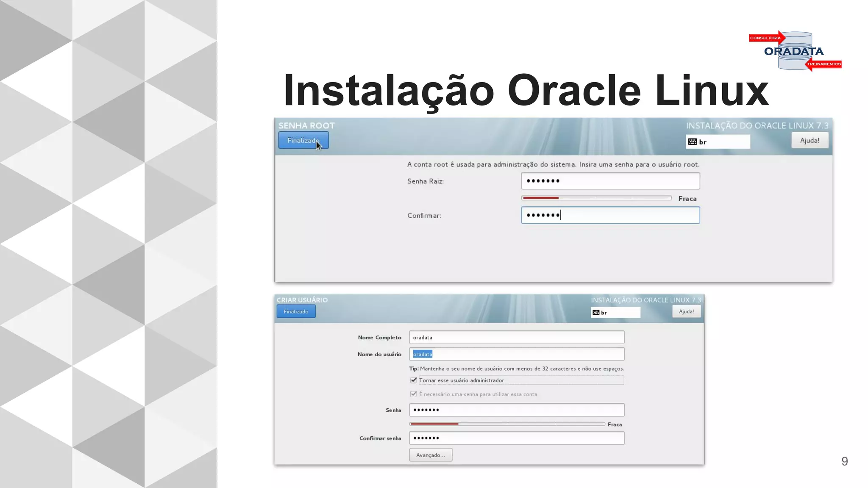Select br keyboard layout in Senha Root screen
Image resolution: width=868 pixels, height=488 pixels.
tap(718, 142)
